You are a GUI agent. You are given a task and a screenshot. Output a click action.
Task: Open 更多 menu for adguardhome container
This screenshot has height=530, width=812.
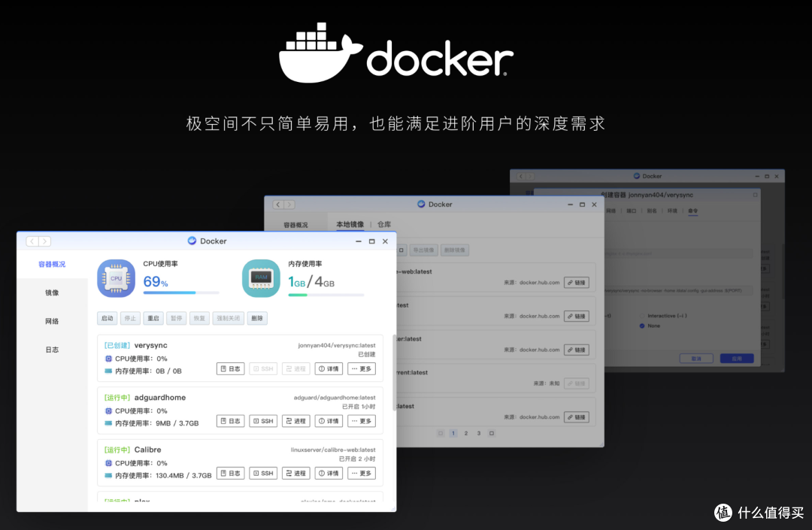[x=362, y=421]
